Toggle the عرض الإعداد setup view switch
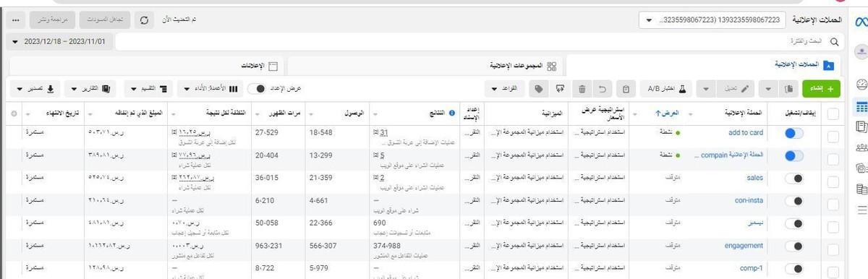Viewport: 868px width, 279px height. 257,88
